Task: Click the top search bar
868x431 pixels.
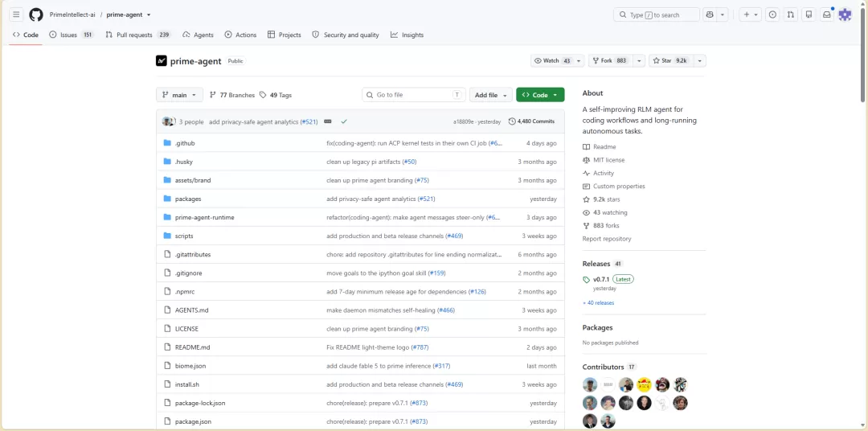Action: [657, 15]
